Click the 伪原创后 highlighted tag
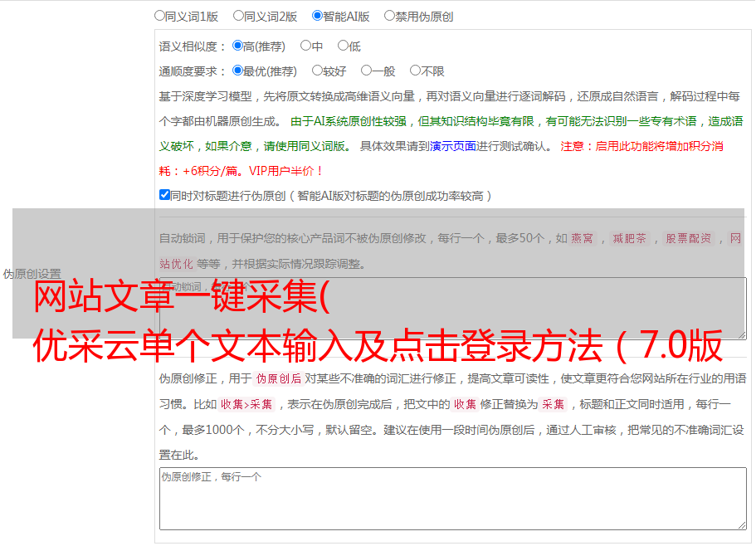This screenshot has width=756, height=546. (x=279, y=378)
